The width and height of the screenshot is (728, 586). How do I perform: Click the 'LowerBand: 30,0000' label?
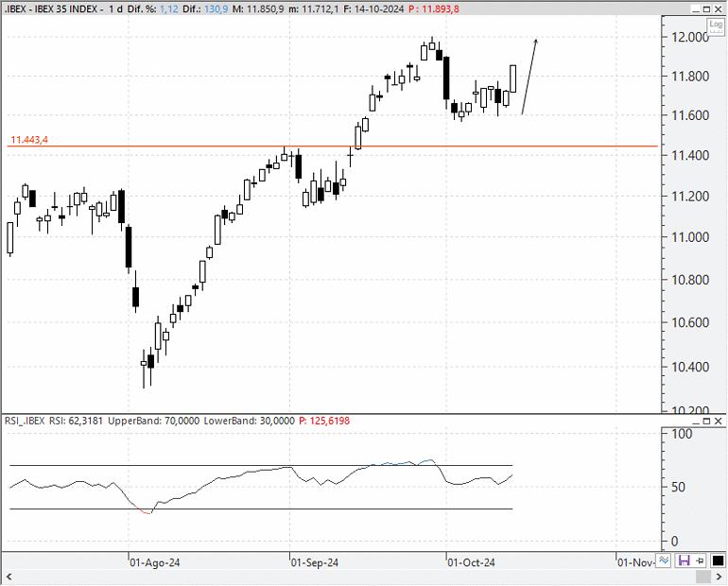[x=250, y=421]
